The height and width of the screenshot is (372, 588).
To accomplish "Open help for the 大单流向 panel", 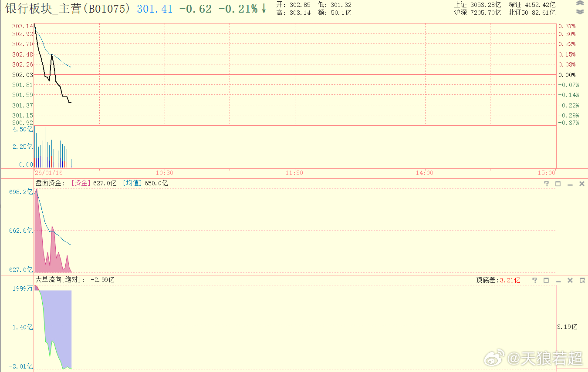I will pyautogui.click(x=535, y=280).
